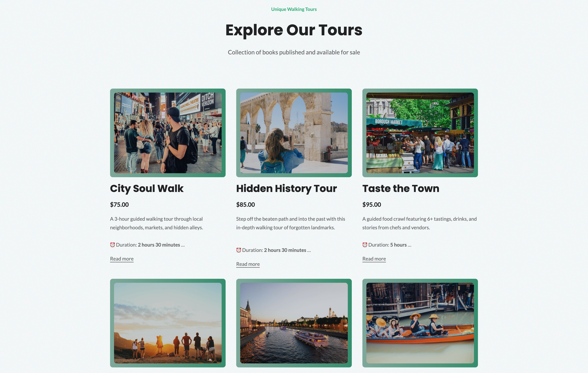Click the clock icon under Taste the Town
This screenshot has height=373, width=588.
pyautogui.click(x=365, y=245)
